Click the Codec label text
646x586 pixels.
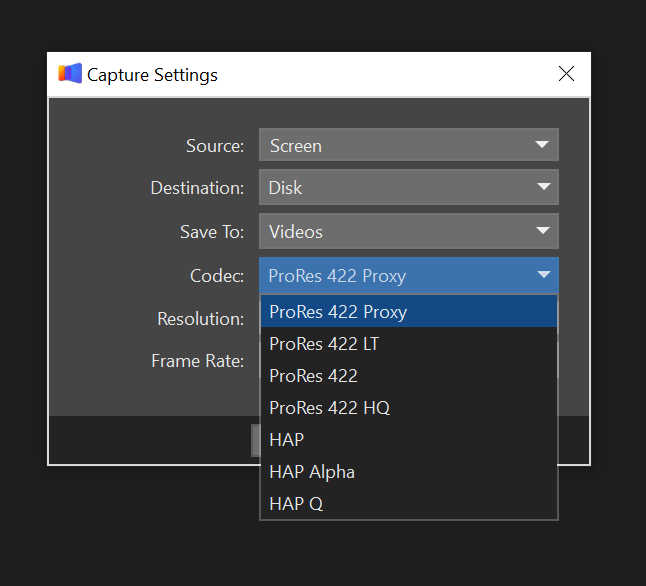[x=217, y=276]
